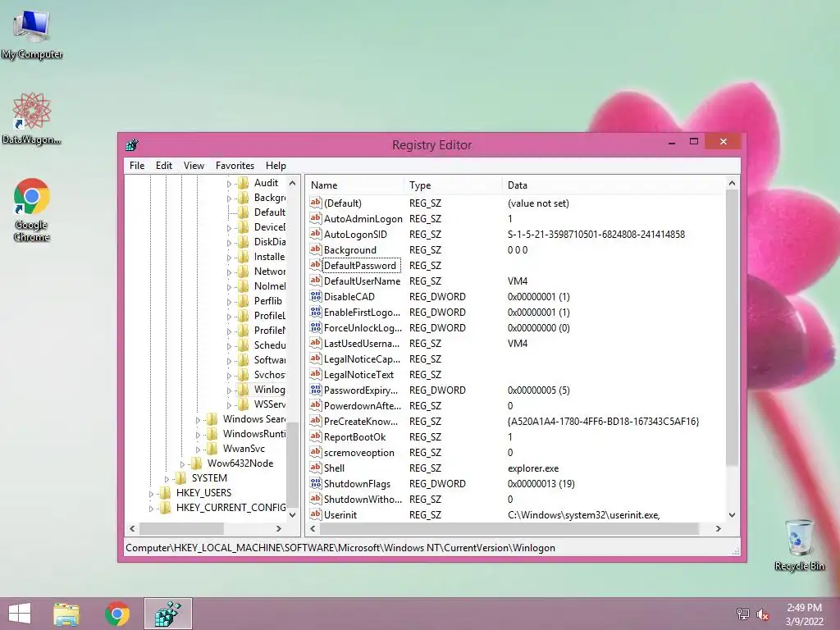Expand the WindowsRuntime key arrow
The image size is (840, 630).
tap(199, 435)
